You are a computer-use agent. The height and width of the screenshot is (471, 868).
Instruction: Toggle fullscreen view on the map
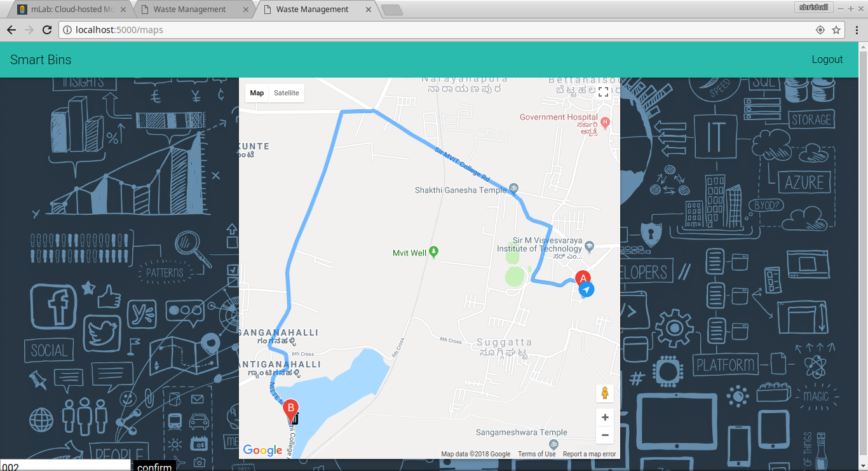[604, 92]
